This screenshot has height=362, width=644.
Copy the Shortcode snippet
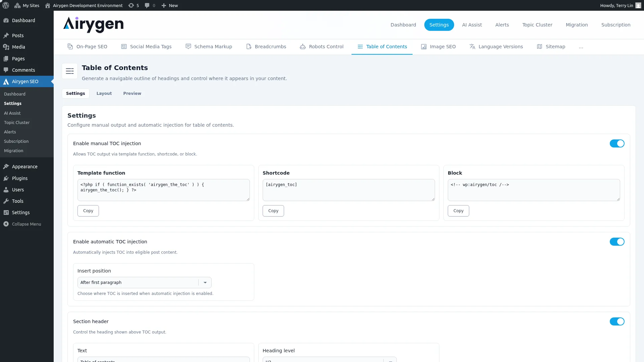coord(273,211)
